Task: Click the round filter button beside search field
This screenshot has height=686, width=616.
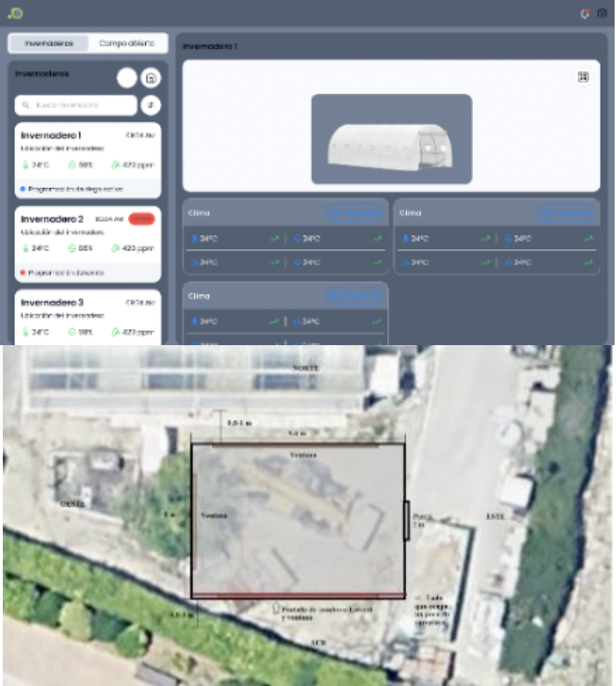Action: pyautogui.click(x=151, y=105)
